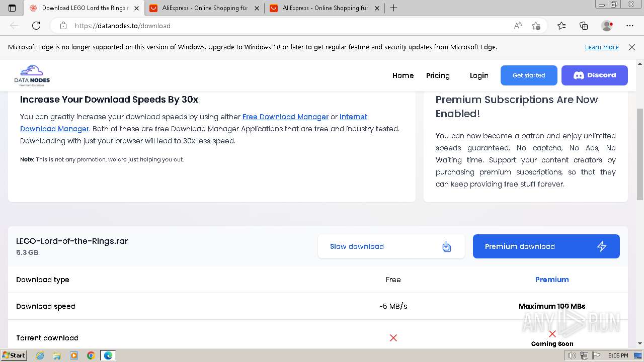The image size is (644, 362).
Task: Click the ~5 MB/s speed value
Action: pyautogui.click(x=393, y=306)
